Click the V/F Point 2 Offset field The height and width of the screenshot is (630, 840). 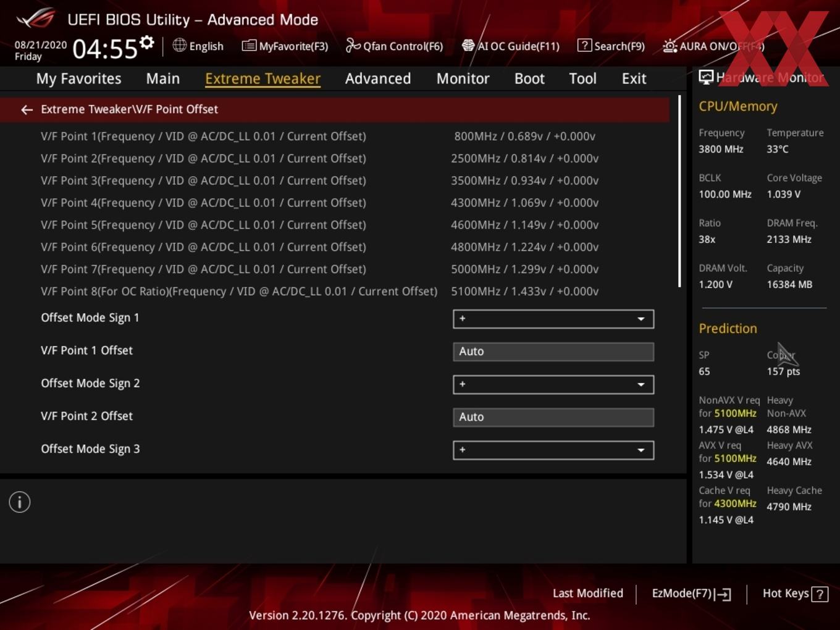[553, 417]
